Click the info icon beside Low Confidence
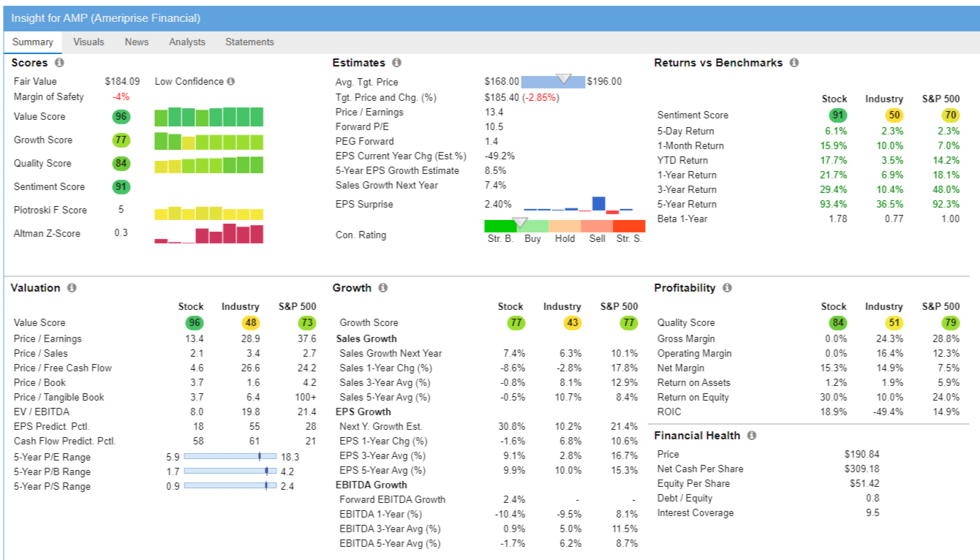 [x=231, y=82]
